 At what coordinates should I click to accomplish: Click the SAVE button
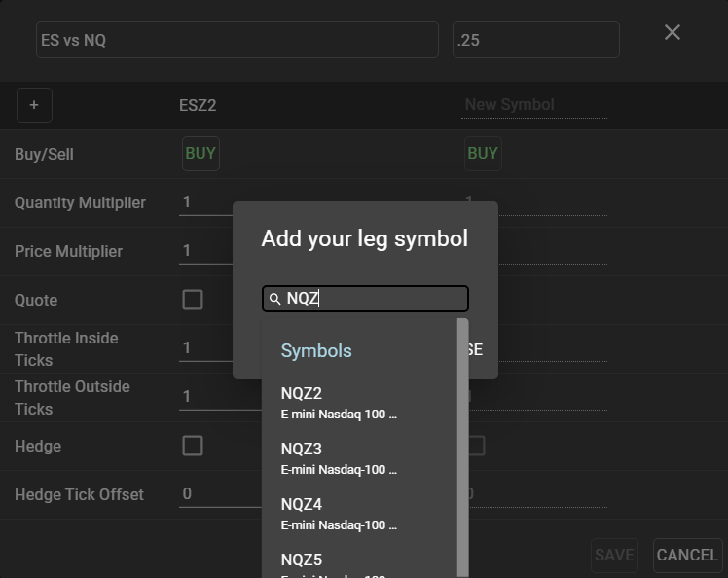614,555
